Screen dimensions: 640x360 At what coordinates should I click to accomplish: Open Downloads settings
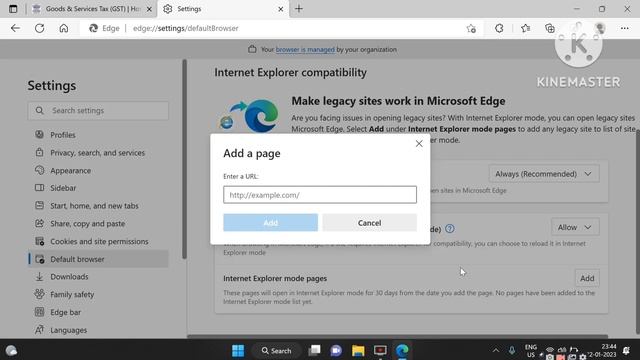pos(98,277)
